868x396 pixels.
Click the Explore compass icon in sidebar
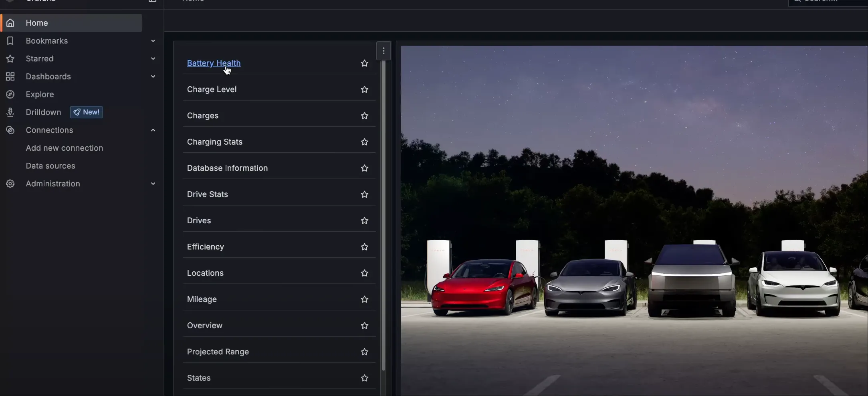click(10, 94)
